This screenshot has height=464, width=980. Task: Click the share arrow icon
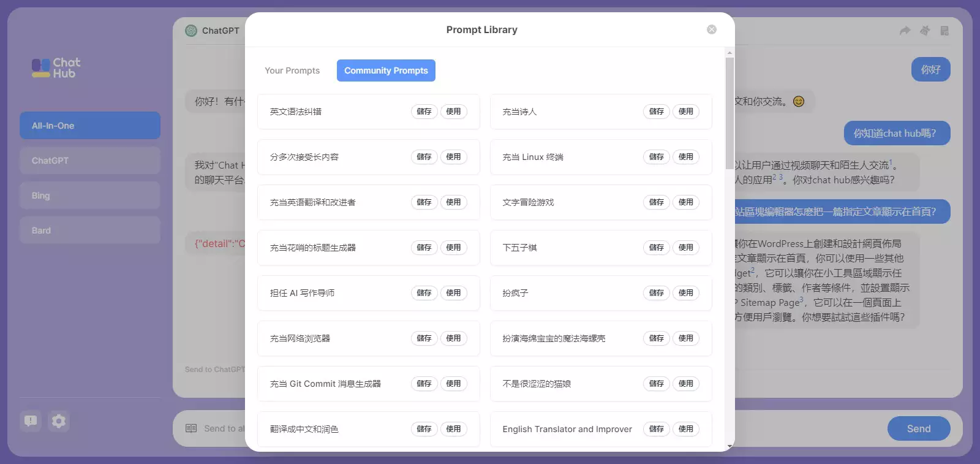point(905,31)
